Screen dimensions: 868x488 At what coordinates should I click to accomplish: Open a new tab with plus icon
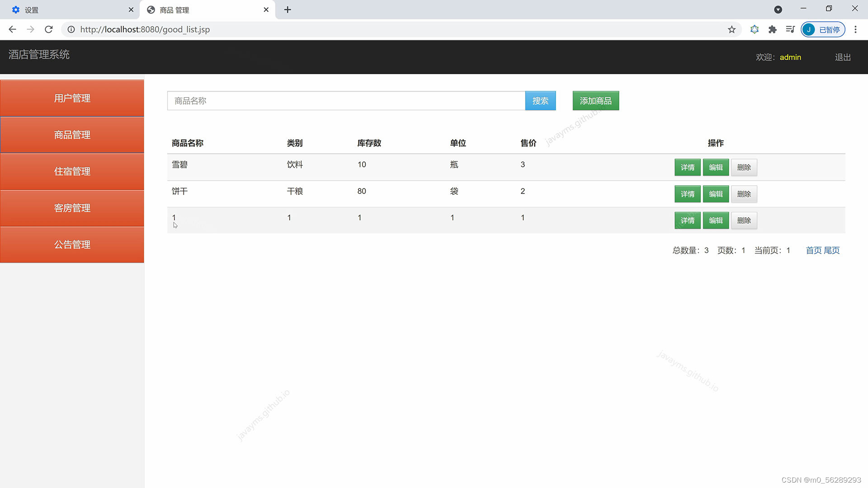[x=288, y=9]
